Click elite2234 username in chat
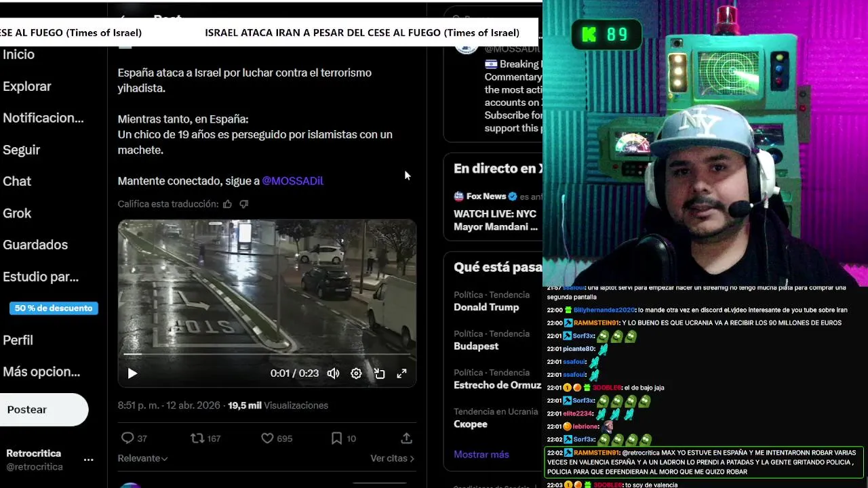The height and width of the screenshot is (488, 868). click(x=578, y=413)
